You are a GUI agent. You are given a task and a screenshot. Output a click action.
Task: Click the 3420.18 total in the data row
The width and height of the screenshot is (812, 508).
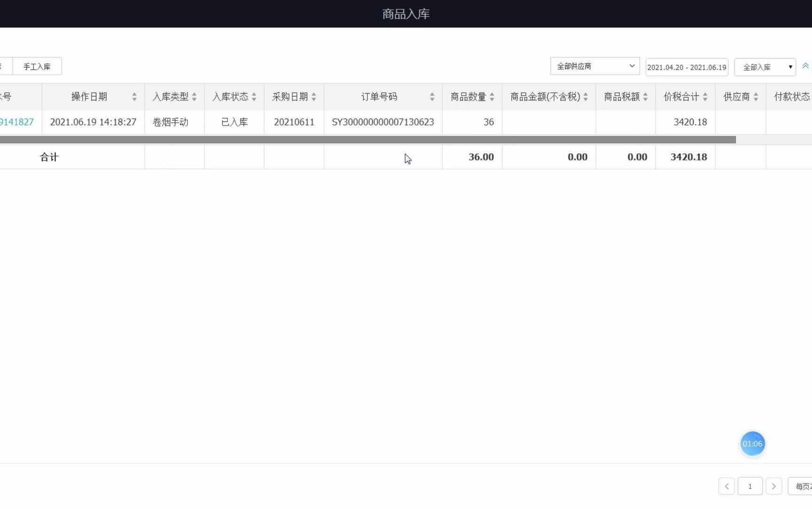point(690,122)
